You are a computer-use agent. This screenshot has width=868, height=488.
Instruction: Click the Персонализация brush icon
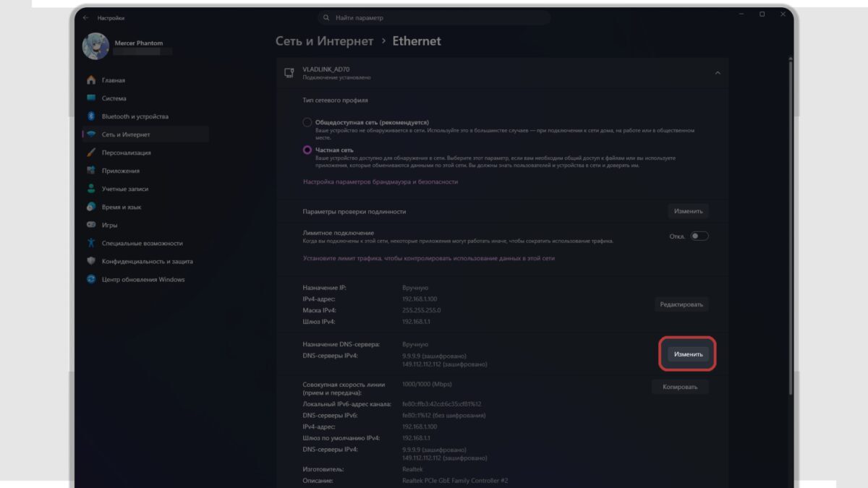(x=91, y=153)
